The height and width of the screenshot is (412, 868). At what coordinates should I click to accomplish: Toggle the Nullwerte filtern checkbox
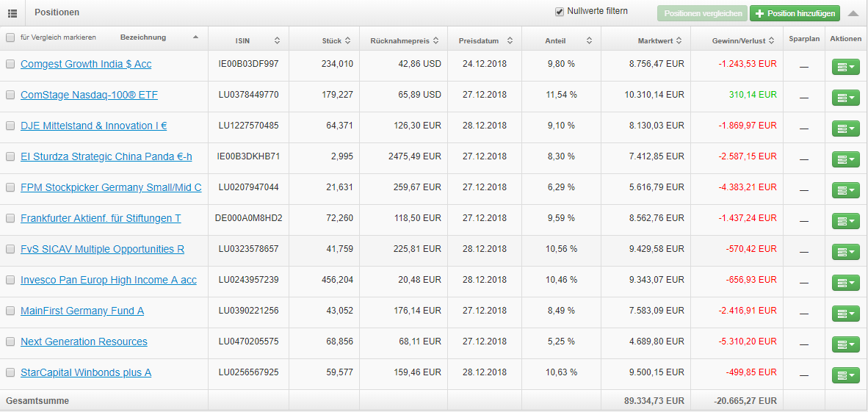(559, 12)
